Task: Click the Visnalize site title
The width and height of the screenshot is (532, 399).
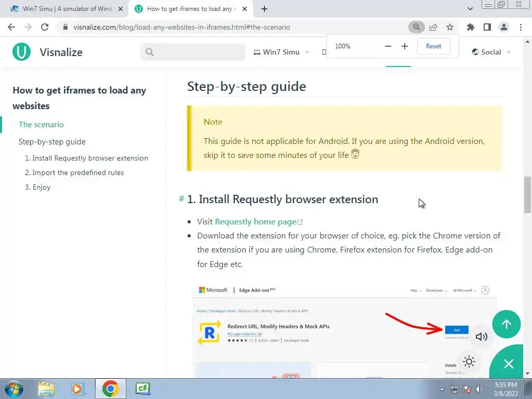Action: click(61, 52)
